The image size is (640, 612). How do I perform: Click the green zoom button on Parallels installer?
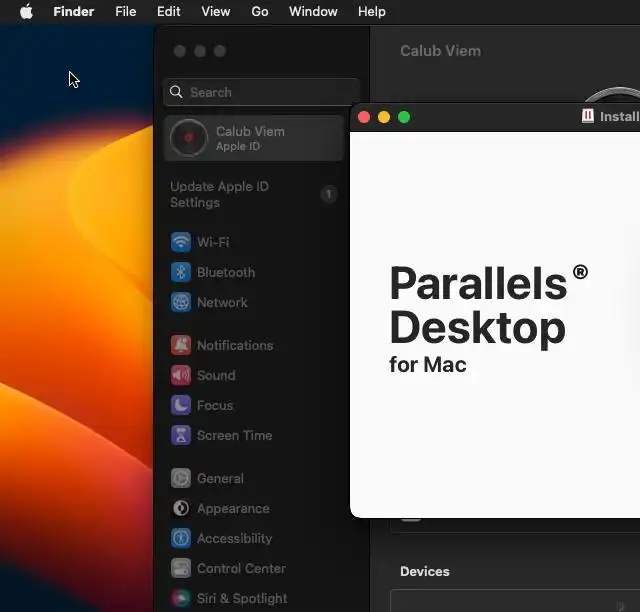tap(404, 117)
